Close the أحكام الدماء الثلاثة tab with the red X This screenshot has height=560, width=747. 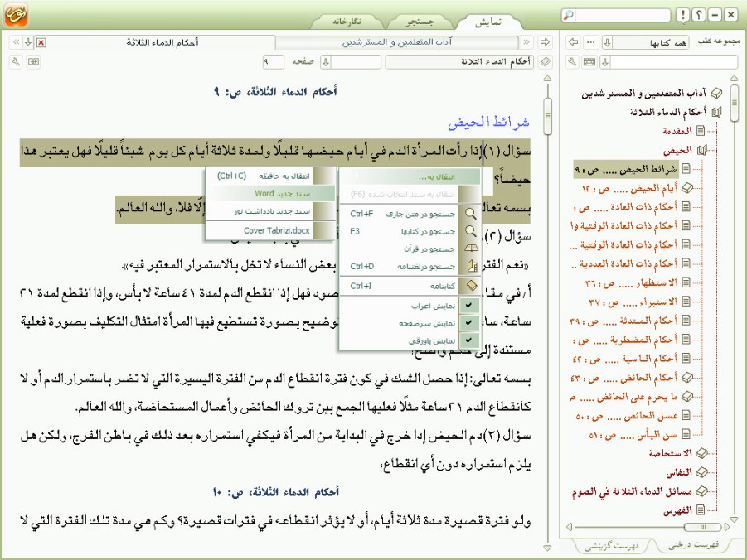pos(41,42)
